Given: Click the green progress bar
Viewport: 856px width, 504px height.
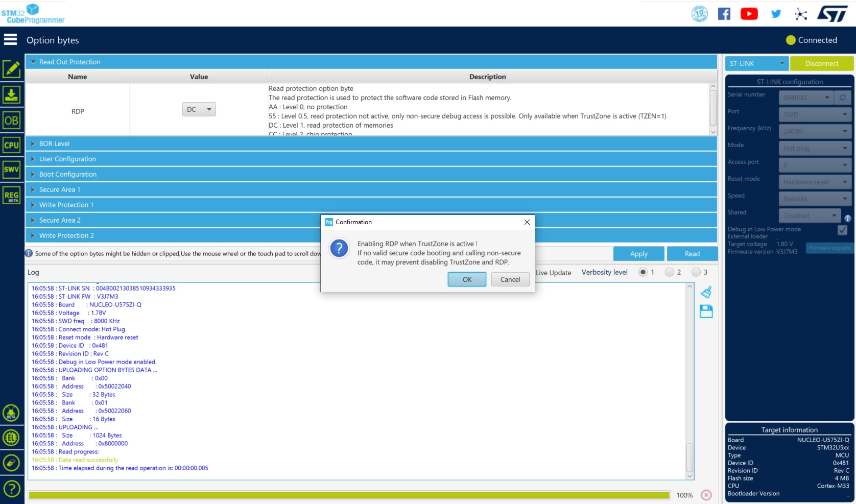Looking at the screenshot, I should [x=349, y=495].
